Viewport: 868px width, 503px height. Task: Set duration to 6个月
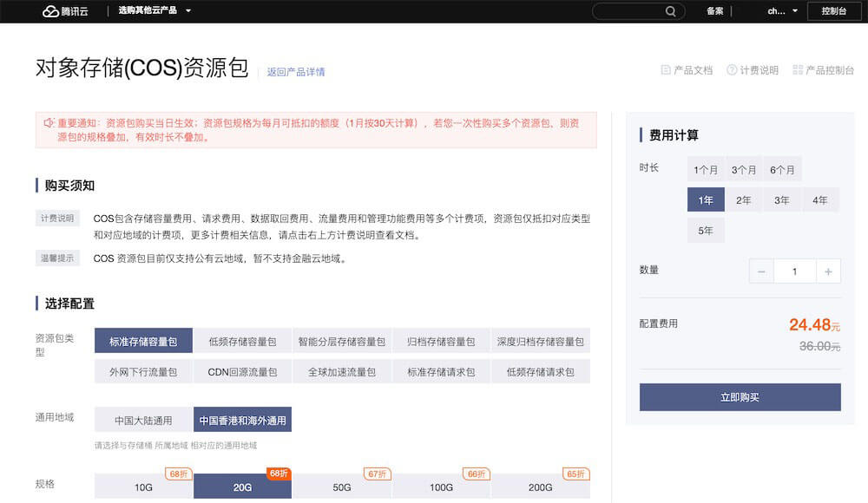(x=782, y=169)
